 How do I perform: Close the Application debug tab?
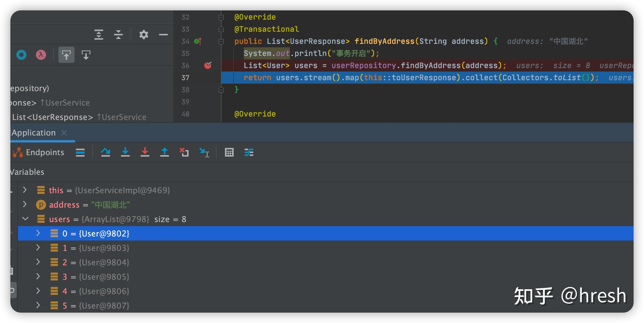coord(64,133)
